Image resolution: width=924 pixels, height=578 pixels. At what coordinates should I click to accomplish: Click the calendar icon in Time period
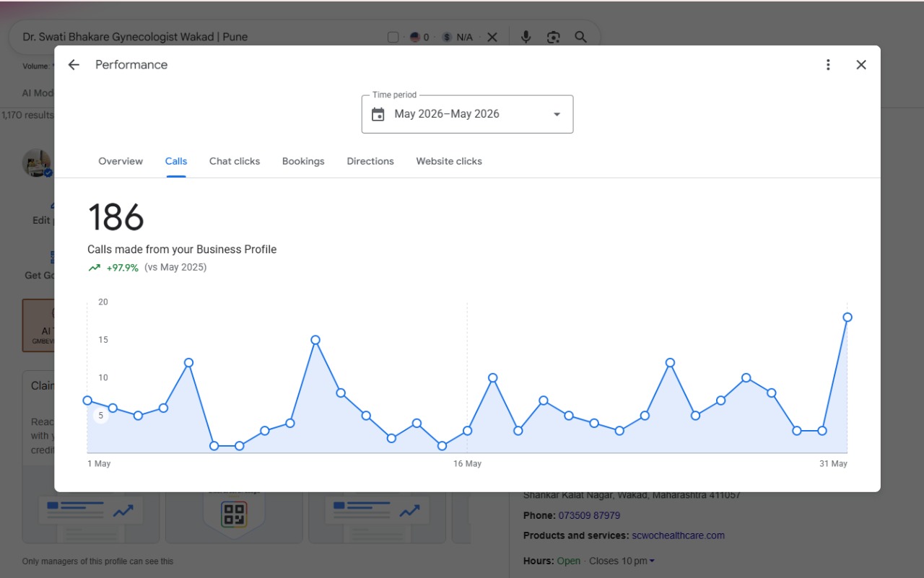378,114
